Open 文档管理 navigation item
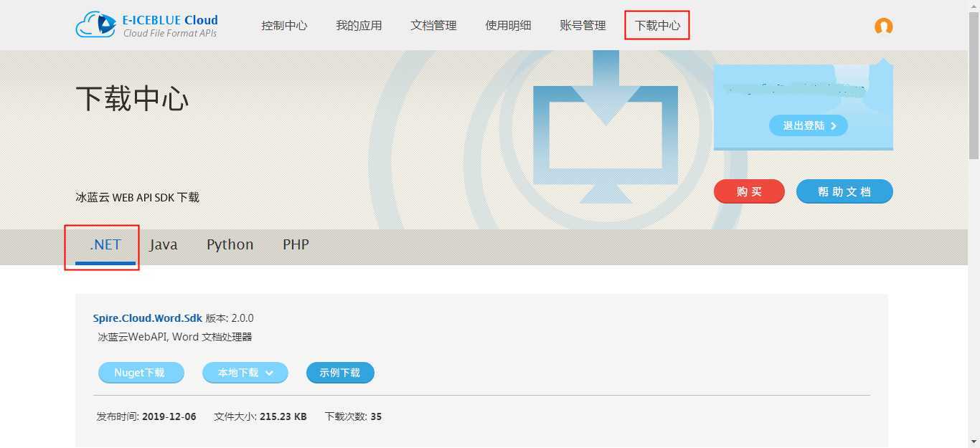Viewport: 980px width, 448px height. (x=433, y=26)
